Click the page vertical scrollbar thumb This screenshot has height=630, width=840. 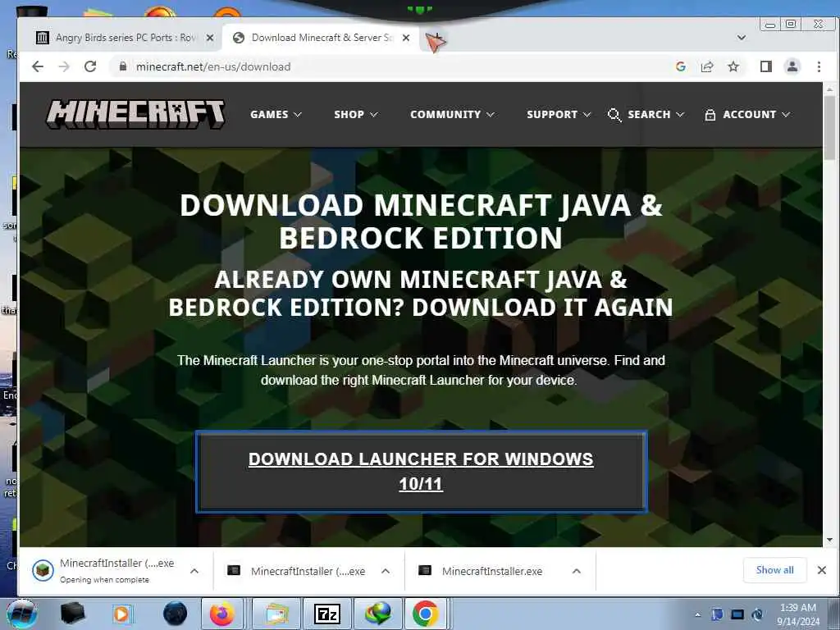[x=829, y=127]
